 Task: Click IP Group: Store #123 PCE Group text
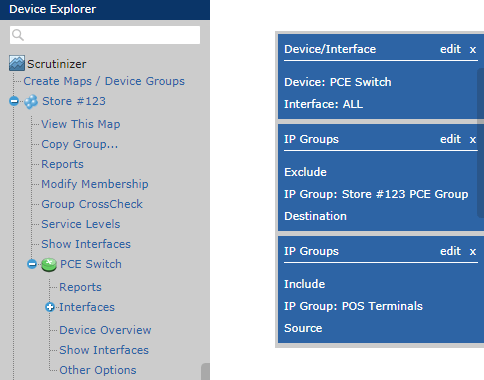tap(376, 194)
